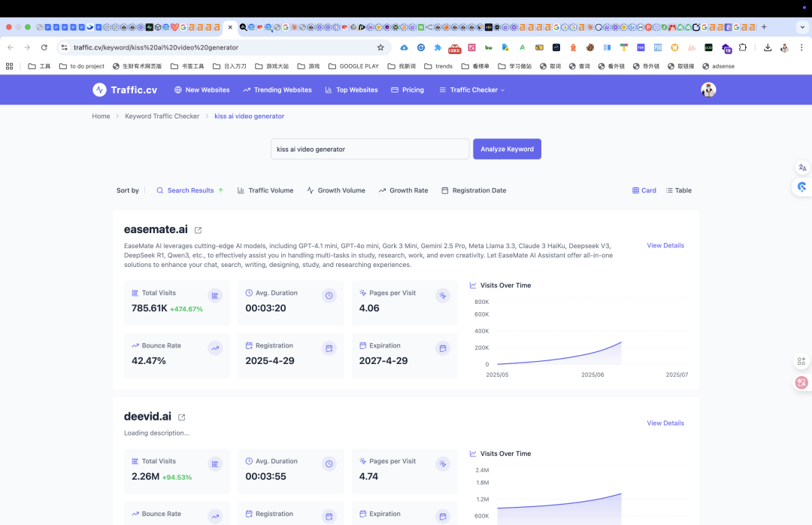Open the Trending Websites page
The height and width of the screenshot is (525, 812).
[x=277, y=90]
